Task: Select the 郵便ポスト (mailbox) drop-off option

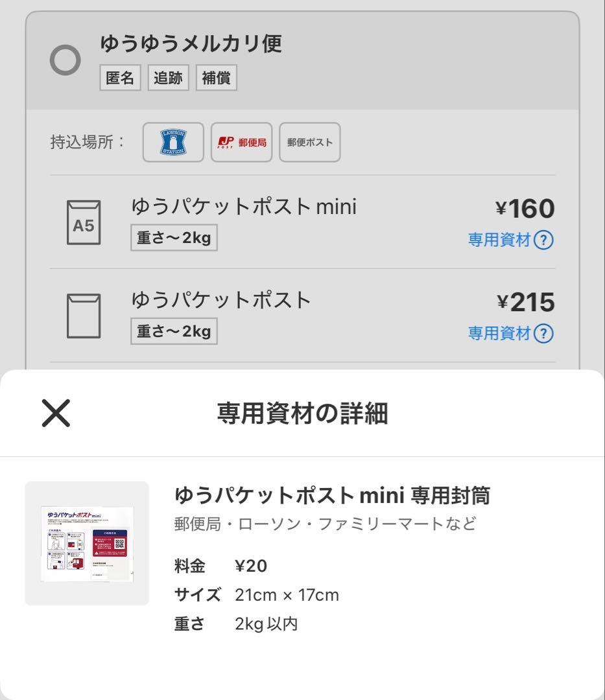Action: 309,142
